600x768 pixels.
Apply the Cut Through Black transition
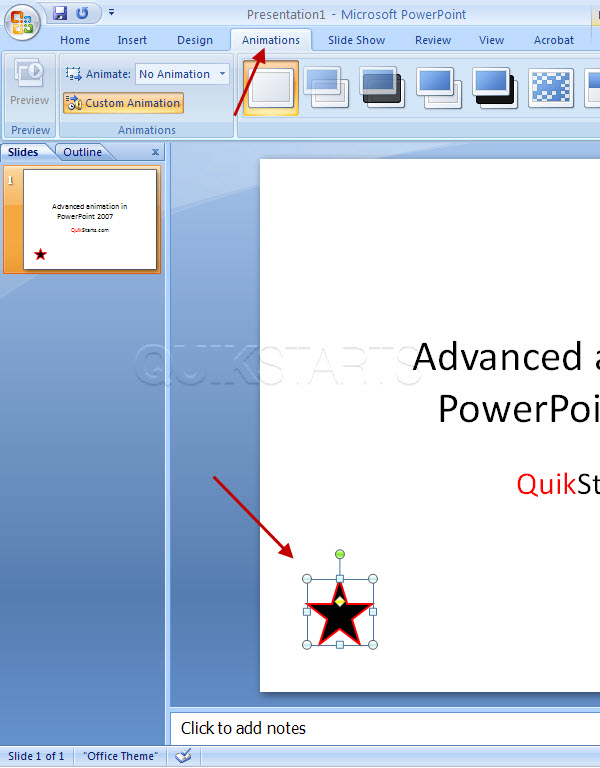(x=495, y=88)
